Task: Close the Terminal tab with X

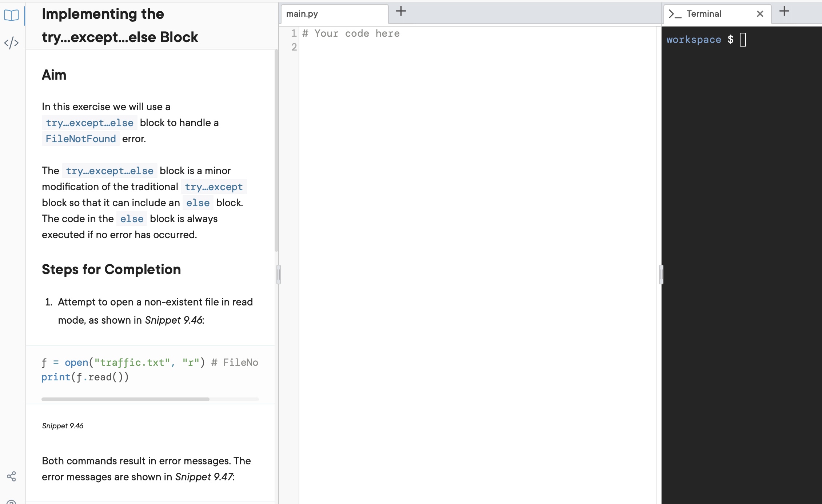Action: click(x=760, y=14)
